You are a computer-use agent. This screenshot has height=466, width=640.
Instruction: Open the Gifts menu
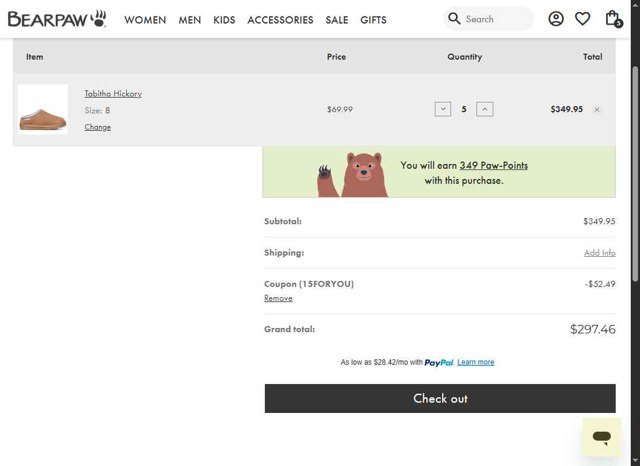(x=373, y=20)
